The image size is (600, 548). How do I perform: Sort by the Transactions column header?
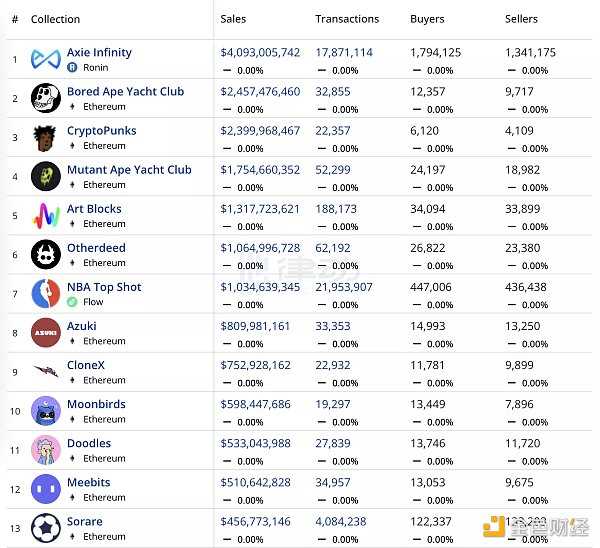(347, 19)
